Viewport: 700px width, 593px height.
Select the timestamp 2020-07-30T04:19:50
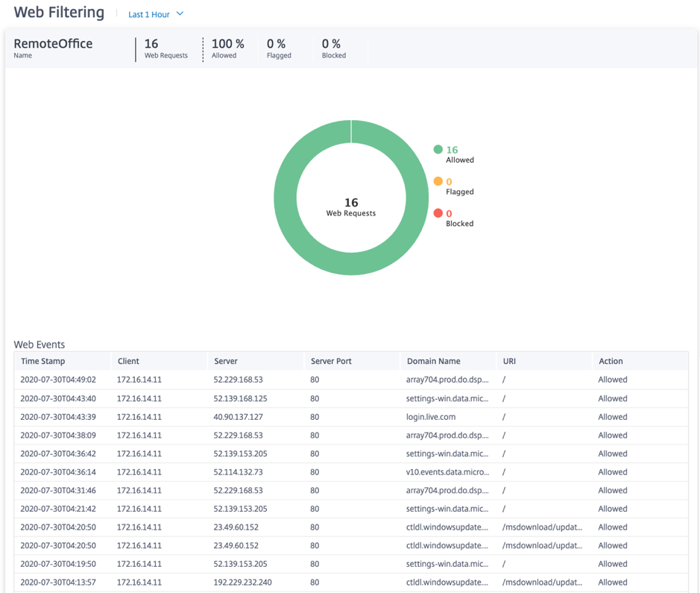[58, 564]
